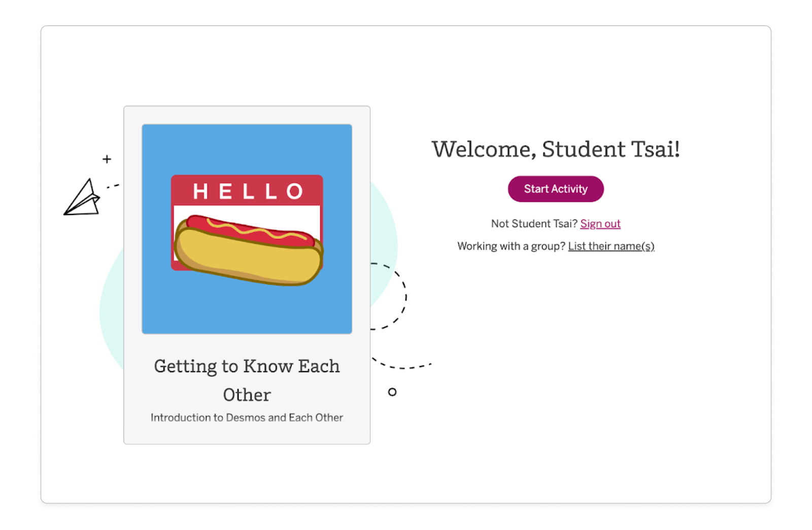Image resolution: width=812 pixels, height=530 pixels.
Task: Click the small plus sign decoration
Action: 107,159
